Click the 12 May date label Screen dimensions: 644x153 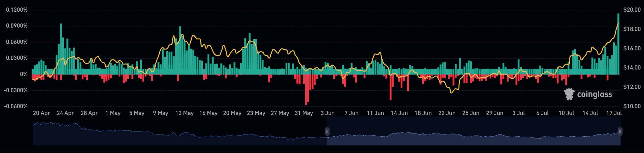coord(184,113)
